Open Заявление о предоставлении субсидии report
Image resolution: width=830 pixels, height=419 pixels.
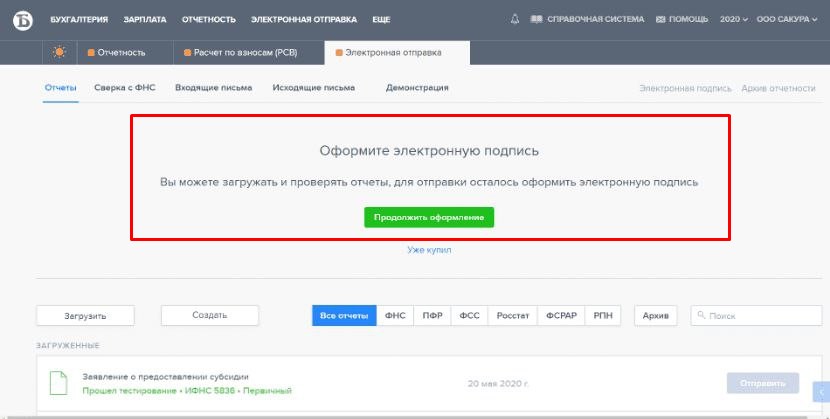coord(165,377)
